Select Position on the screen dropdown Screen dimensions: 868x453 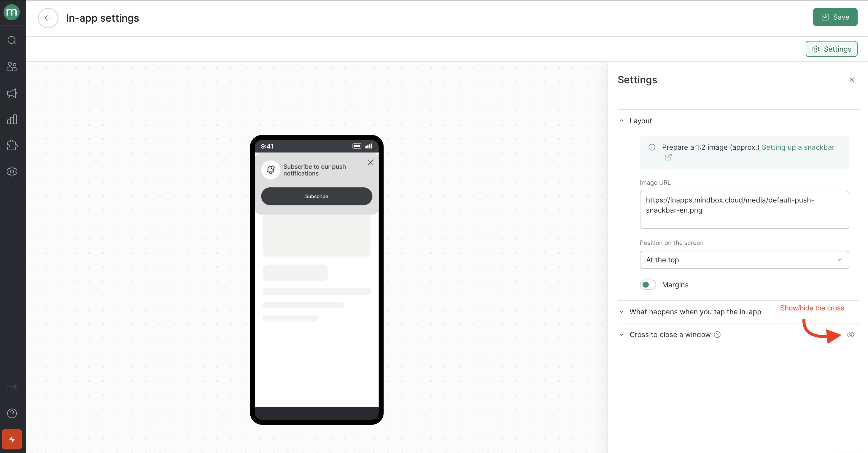(743, 260)
